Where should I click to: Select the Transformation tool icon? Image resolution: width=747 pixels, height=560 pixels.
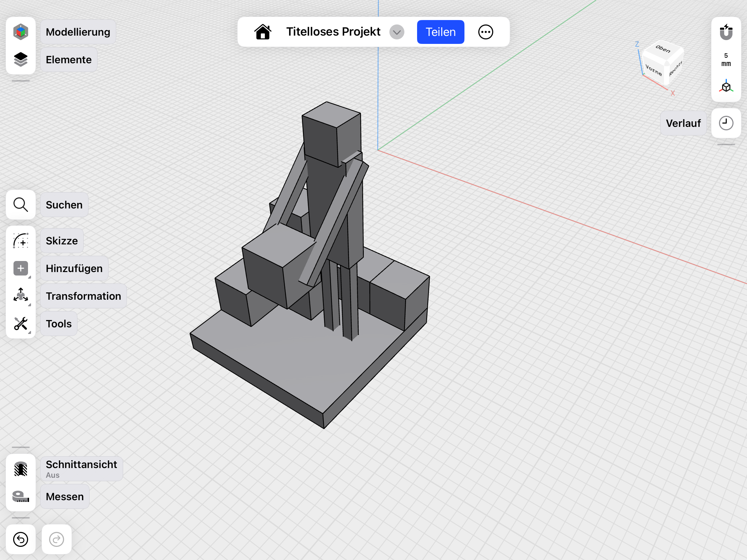21,296
